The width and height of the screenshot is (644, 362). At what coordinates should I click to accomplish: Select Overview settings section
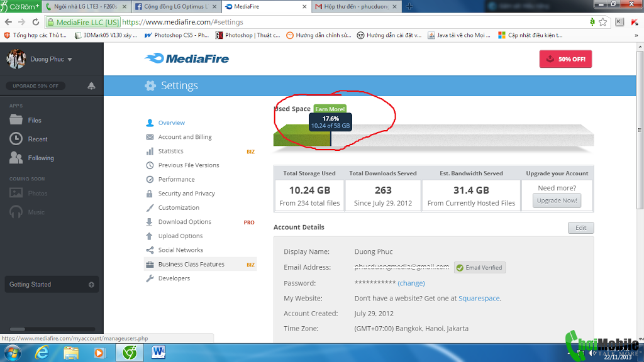[x=171, y=123]
